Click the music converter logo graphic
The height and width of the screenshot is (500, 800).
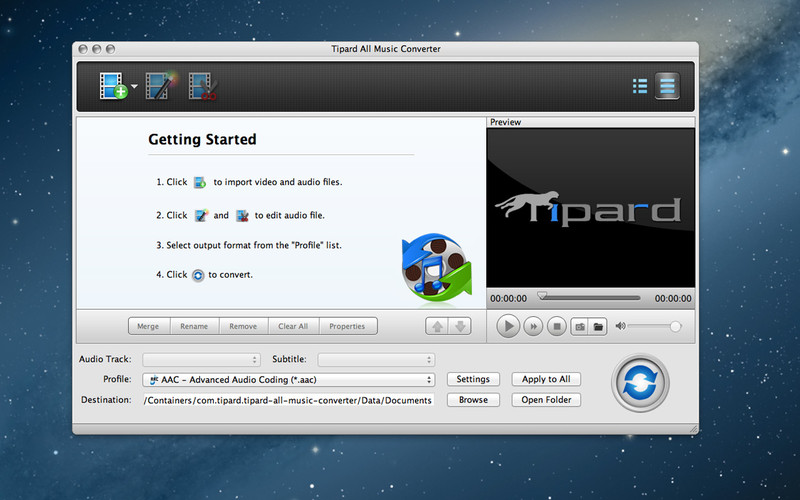(x=437, y=269)
